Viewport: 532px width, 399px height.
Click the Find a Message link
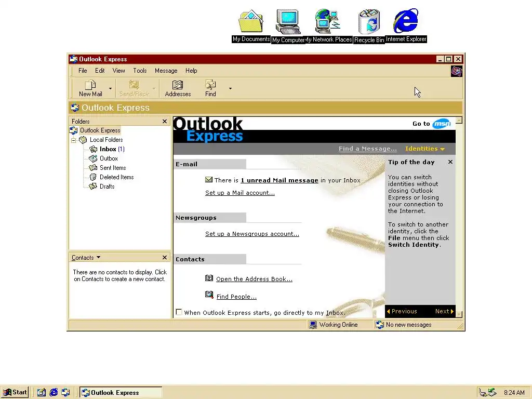pos(367,149)
